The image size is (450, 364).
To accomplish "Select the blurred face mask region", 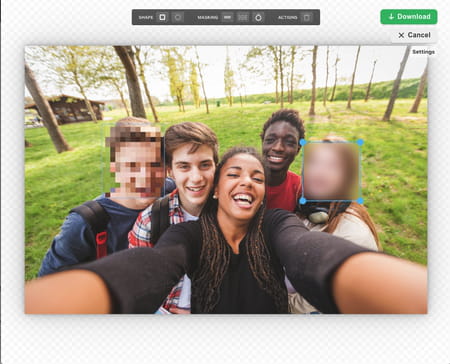I will [x=331, y=172].
